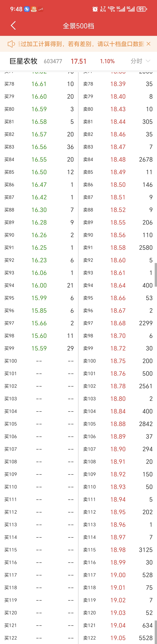157x644 pixels.
Task: Tap the blue app notification icon
Action: (27, 9)
